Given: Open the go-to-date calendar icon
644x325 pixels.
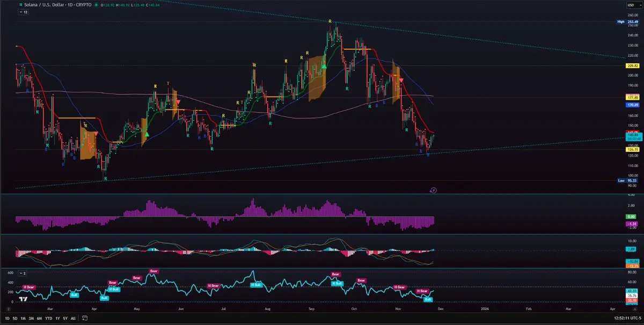Looking at the screenshot, I should (x=86, y=319).
